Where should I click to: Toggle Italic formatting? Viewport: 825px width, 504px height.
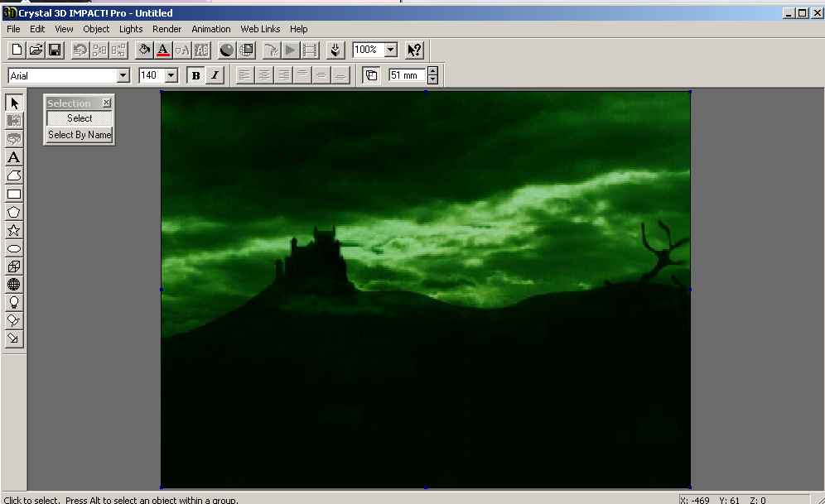(x=215, y=75)
